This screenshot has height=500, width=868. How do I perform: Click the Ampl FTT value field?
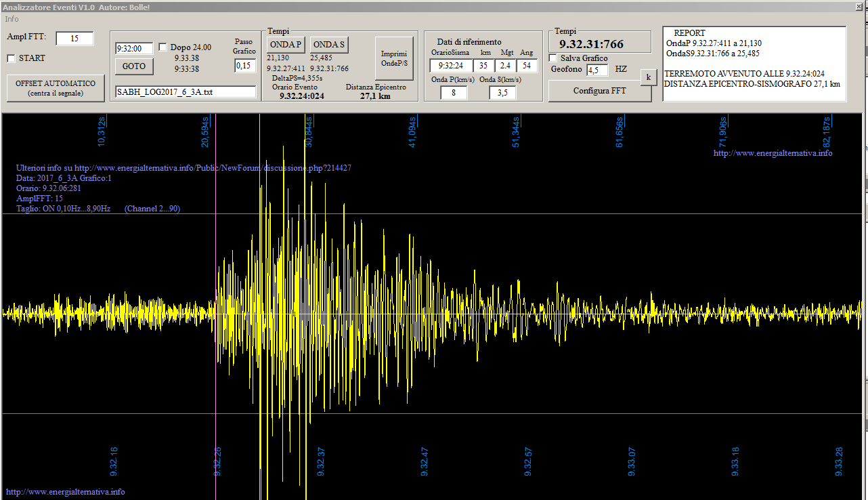[x=74, y=39]
